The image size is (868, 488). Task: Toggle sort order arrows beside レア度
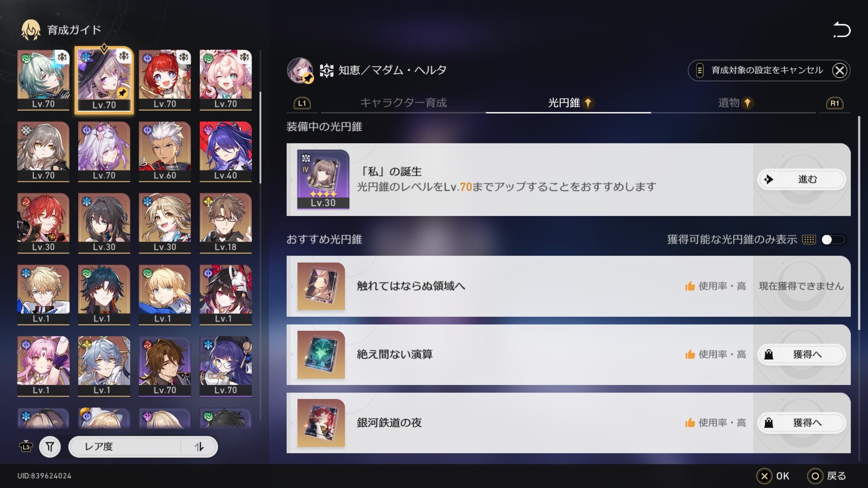tap(199, 446)
